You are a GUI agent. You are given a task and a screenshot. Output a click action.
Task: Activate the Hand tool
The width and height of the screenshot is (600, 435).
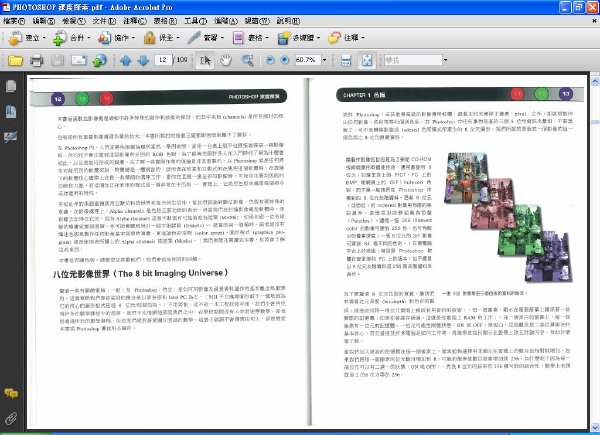tap(226, 60)
